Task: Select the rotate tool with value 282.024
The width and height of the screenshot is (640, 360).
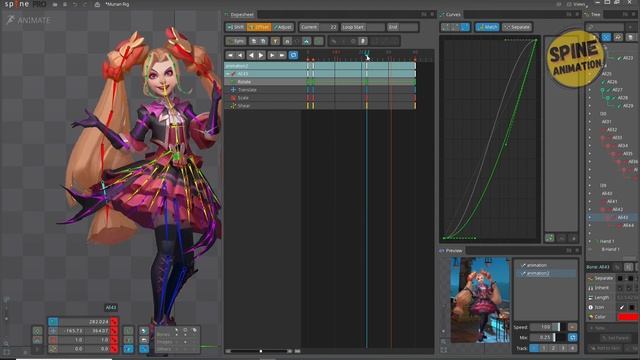Action: [x=53, y=322]
